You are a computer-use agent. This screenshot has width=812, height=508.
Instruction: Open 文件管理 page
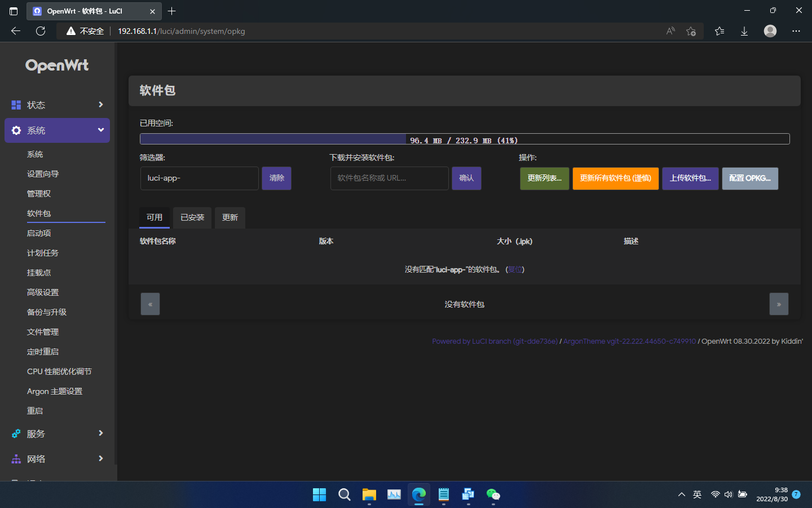click(x=43, y=332)
